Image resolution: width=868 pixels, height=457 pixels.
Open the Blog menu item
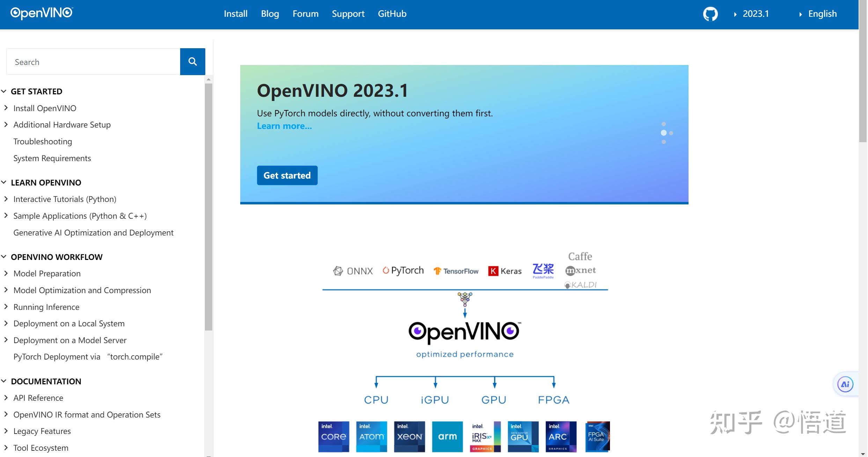[270, 14]
